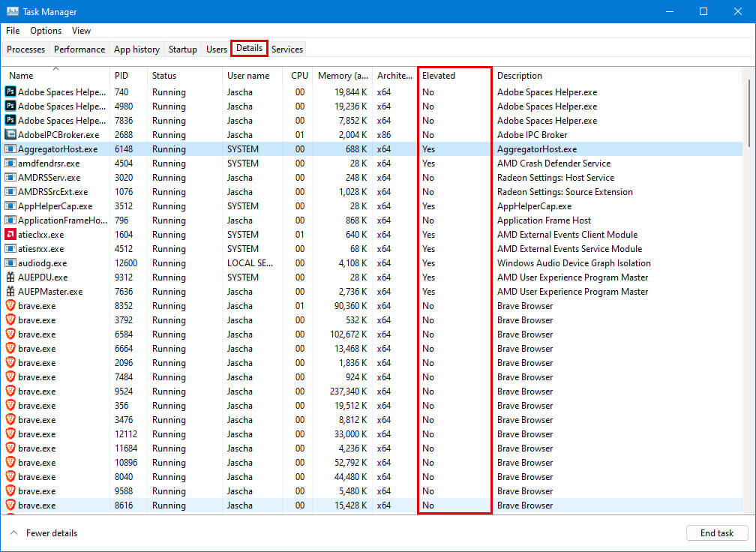Click the Brave icon of PID 12112 row
Image resolution: width=756 pixels, height=552 pixels.
10,434
